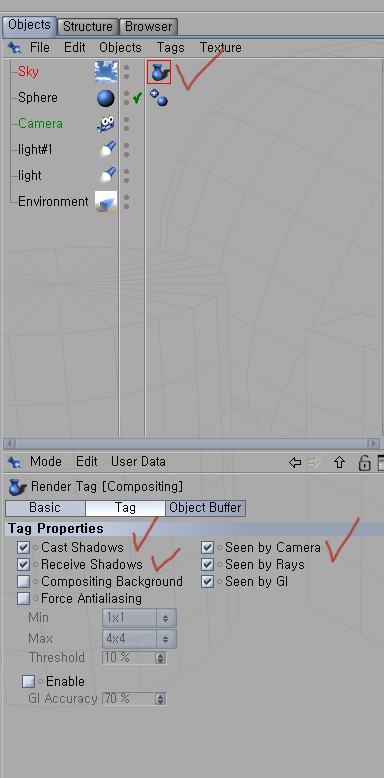This screenshot has width=384, height=778.
Task: Click the Sphere object's blue ball icon
Action: point(106,98)
